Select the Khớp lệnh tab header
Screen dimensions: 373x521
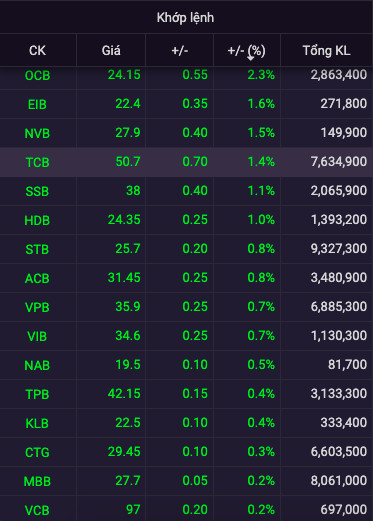[x=185, y=18]
